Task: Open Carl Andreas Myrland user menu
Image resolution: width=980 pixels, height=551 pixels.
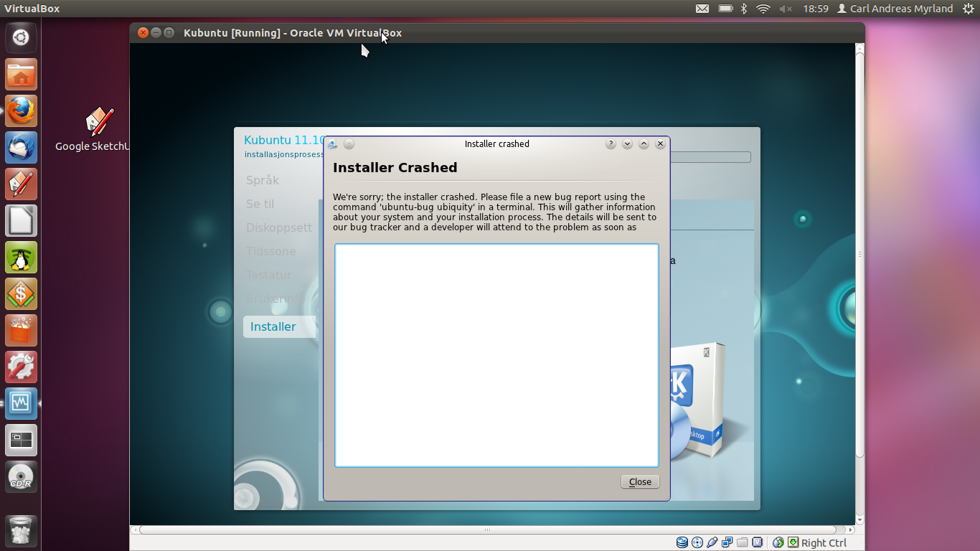Action: point(895,9)
